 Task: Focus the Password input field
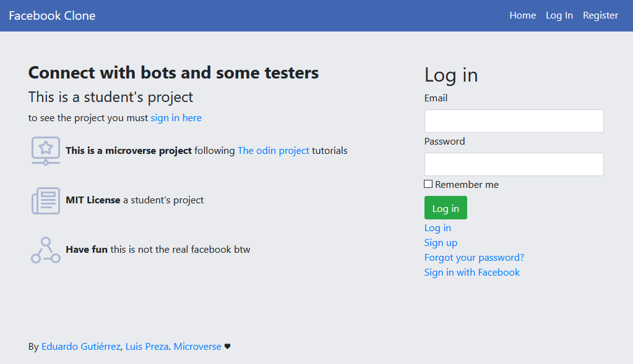514,164
